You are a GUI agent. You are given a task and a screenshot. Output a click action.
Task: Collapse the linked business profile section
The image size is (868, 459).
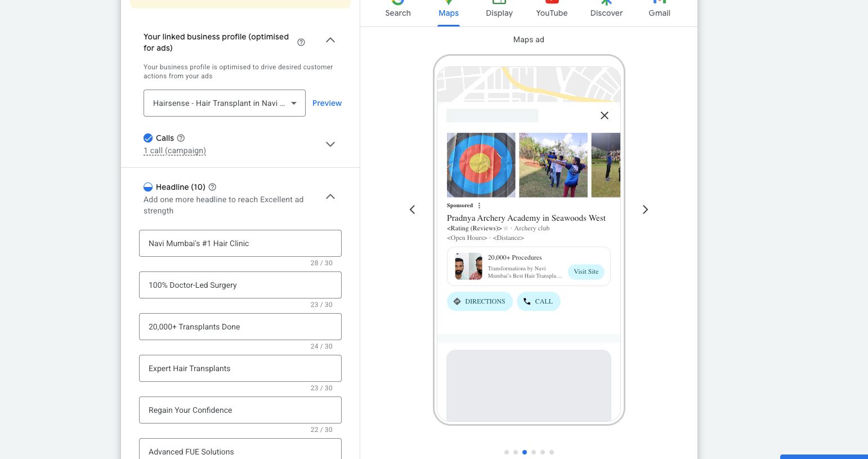coord(330,40)
